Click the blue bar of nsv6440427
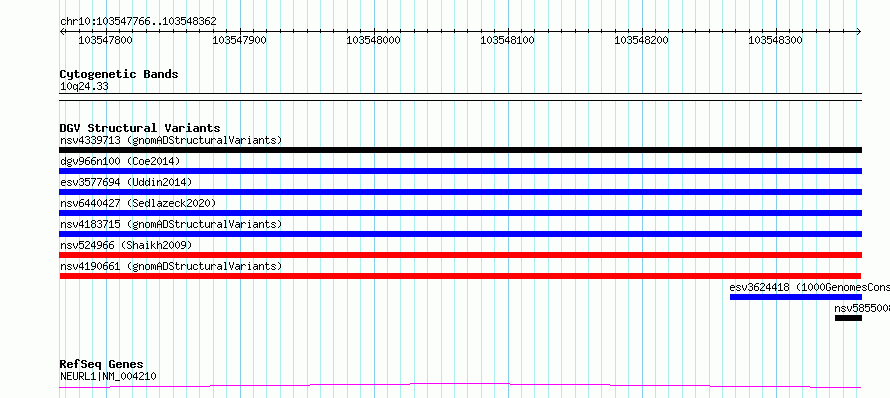Viewport: 890px width, 398px height. pyautogui.click(x=460, y=213)
